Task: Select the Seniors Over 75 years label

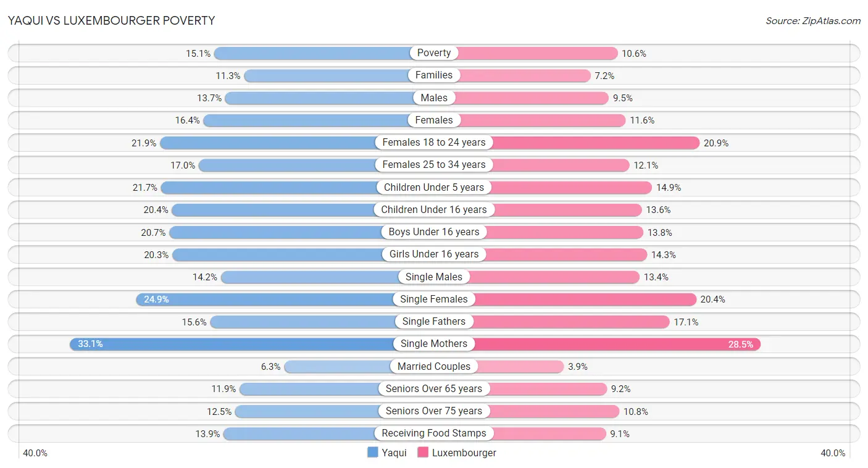Action: [x=434, y=411]
